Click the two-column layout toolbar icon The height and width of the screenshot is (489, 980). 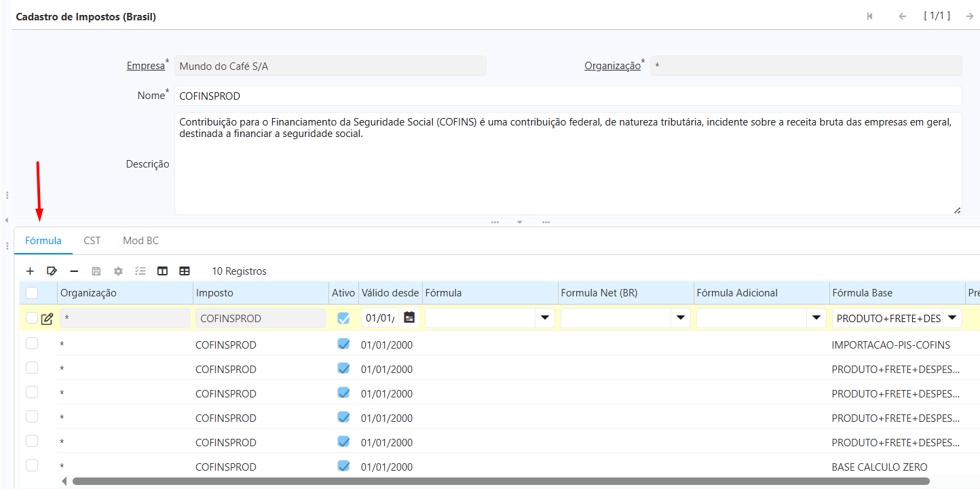tap(162, 271)
